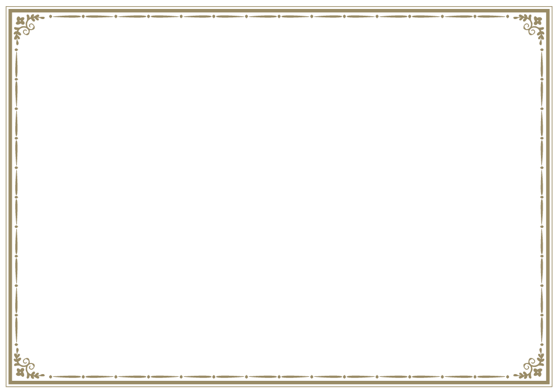Click the top-right corner floral ornament

coord(538,21)
